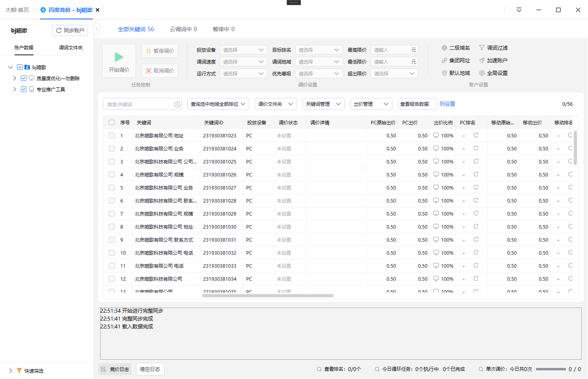Click the clock icon in keyword search box
Screen dimensions: 588x379
(177, 104)
